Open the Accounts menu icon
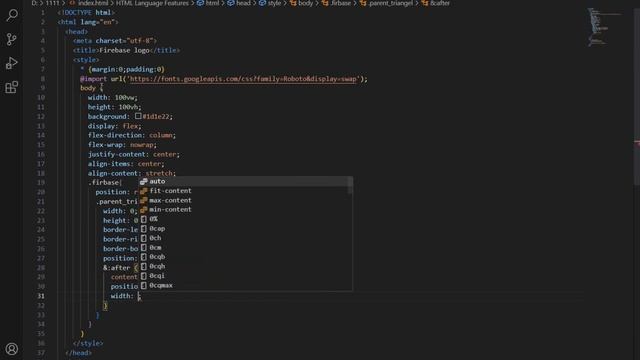640x360 pixels. 12,349
